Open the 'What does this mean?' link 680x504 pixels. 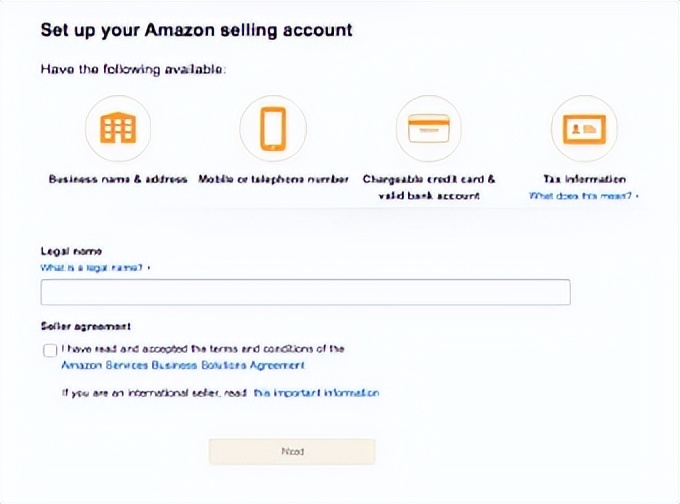pyautogui.click(x=583, y=196)
